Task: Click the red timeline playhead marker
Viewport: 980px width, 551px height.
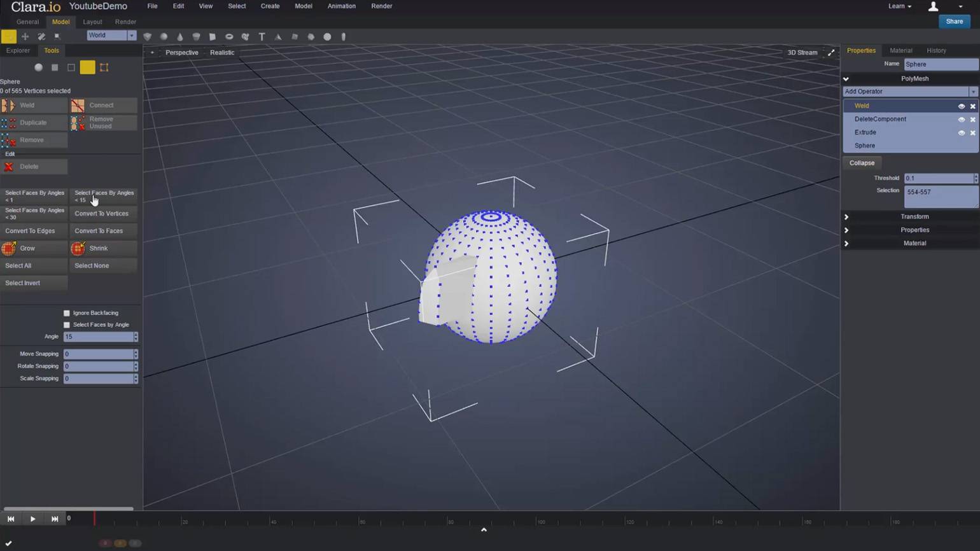Action: [x=95, y=519]
